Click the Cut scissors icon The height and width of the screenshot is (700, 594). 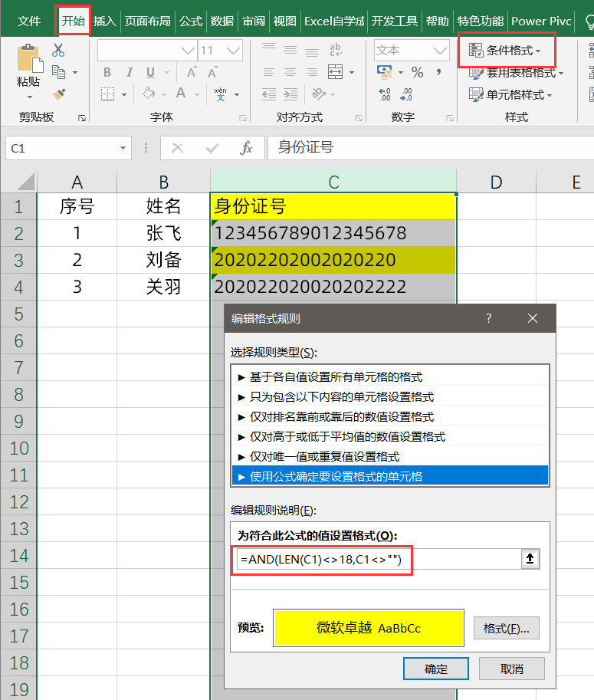(x=58, y=51)
